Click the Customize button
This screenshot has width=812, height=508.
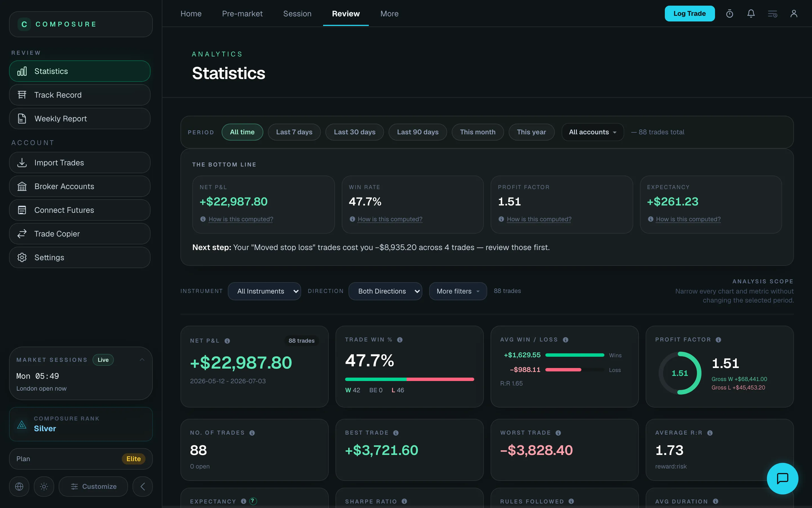(x=93, y=487)
